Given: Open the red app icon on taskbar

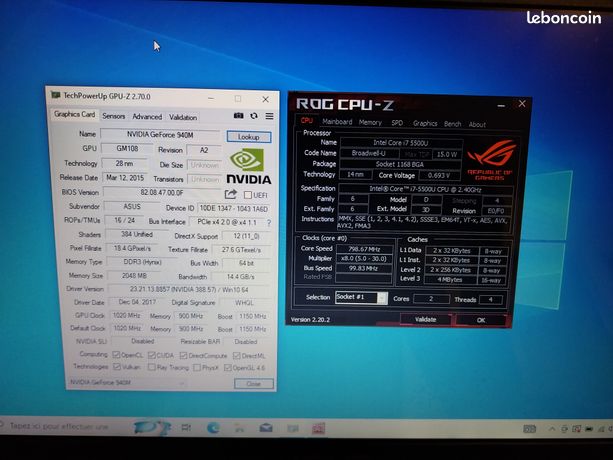Looking at the screenshot, I should pyautogui.click(x=319, y=429).
